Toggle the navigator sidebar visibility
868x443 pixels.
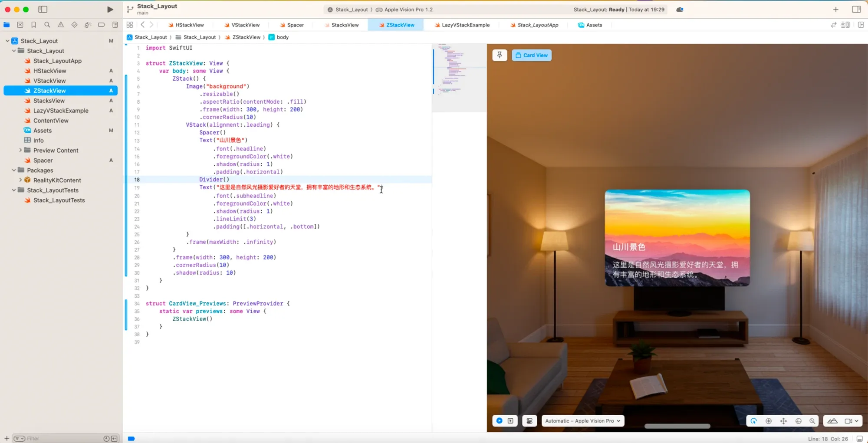pos(43,10)
